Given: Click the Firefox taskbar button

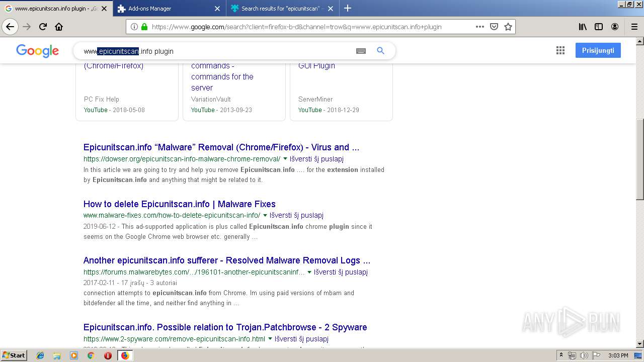Looking at the screenshot, I should pyautogui.click(x=125, y=355).
